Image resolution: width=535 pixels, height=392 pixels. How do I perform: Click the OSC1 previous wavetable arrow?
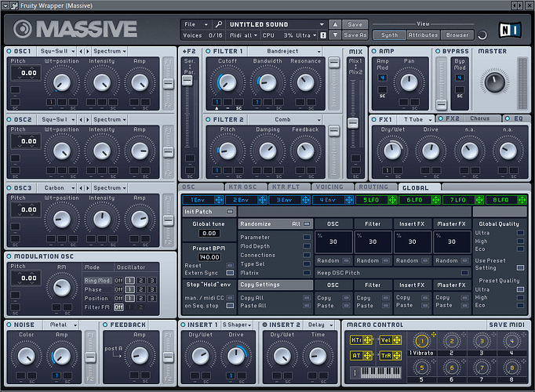81,51
